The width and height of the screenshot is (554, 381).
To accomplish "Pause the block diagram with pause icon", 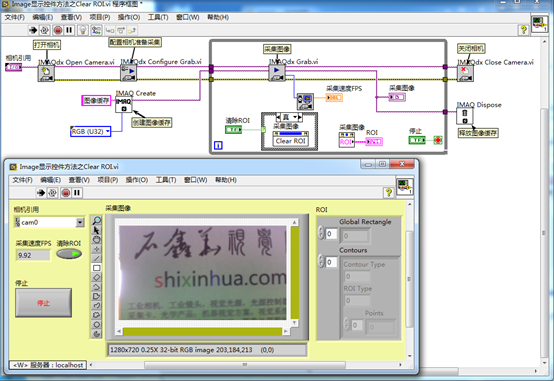I will coord(69,30).
